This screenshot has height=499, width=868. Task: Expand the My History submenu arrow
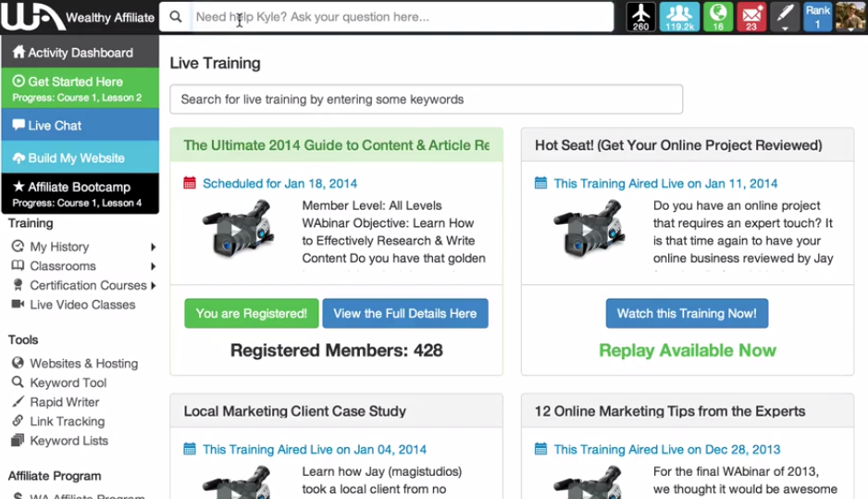point(153,247)
